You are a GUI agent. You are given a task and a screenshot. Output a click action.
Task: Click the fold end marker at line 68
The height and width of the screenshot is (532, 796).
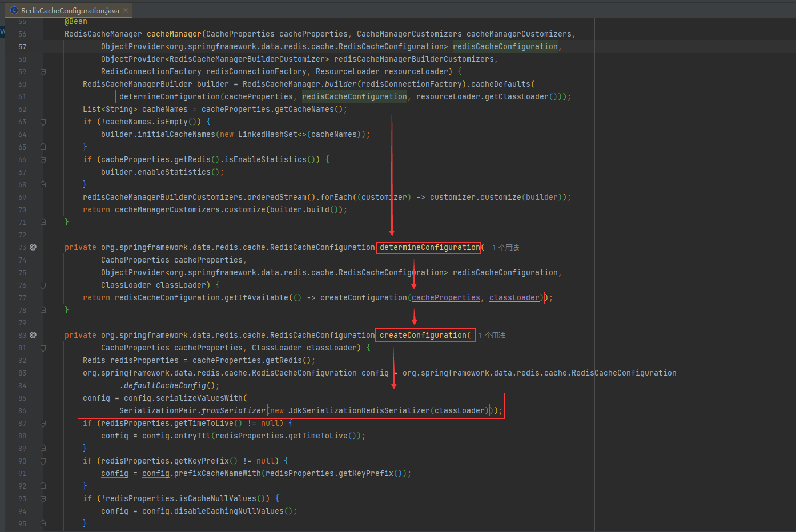43,184
